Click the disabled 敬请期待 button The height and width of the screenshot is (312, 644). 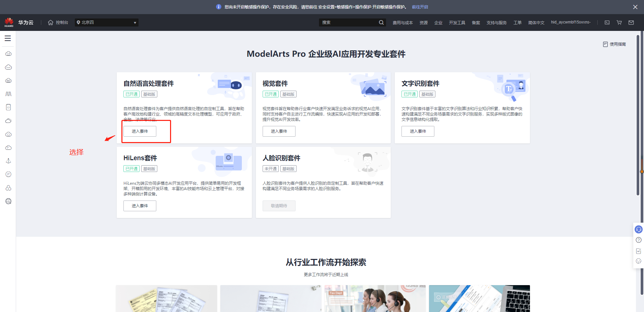pyautogui.click(x=279, y=206)
